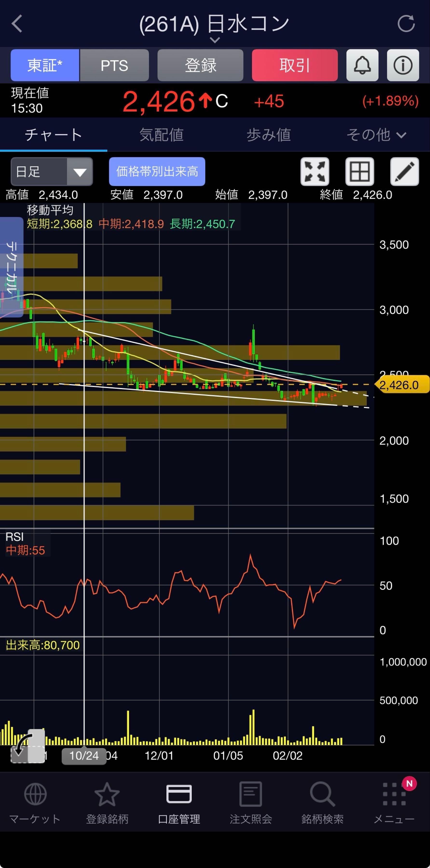Open the multi-chart grid layout
Viewport: 430px width, 868px height.
tap(360, 171)
